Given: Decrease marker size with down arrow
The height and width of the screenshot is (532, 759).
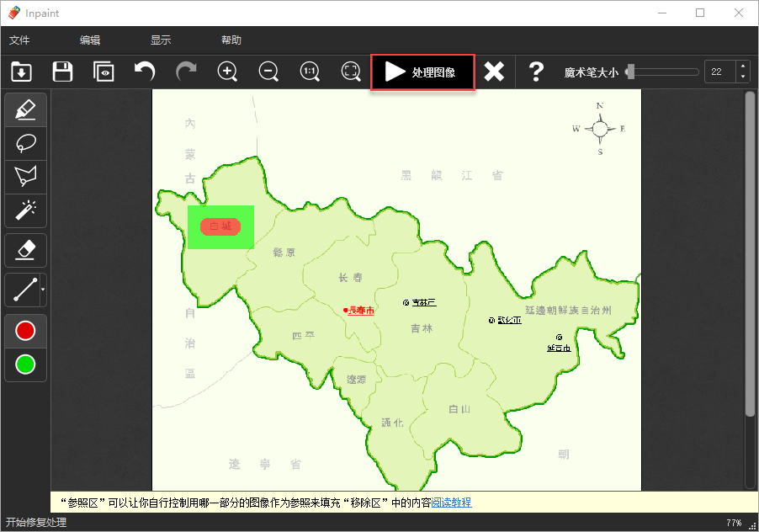Looking at the screenshot, I should (x=743, y=77).
